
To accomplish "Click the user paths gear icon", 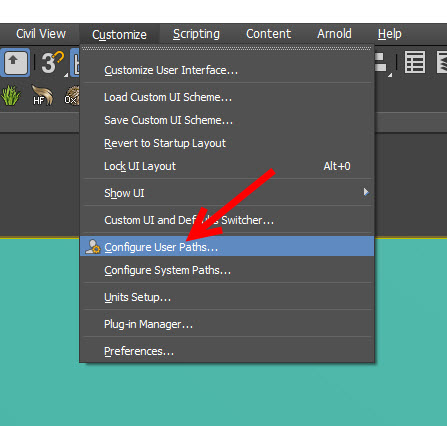I will tap(92, 247).
